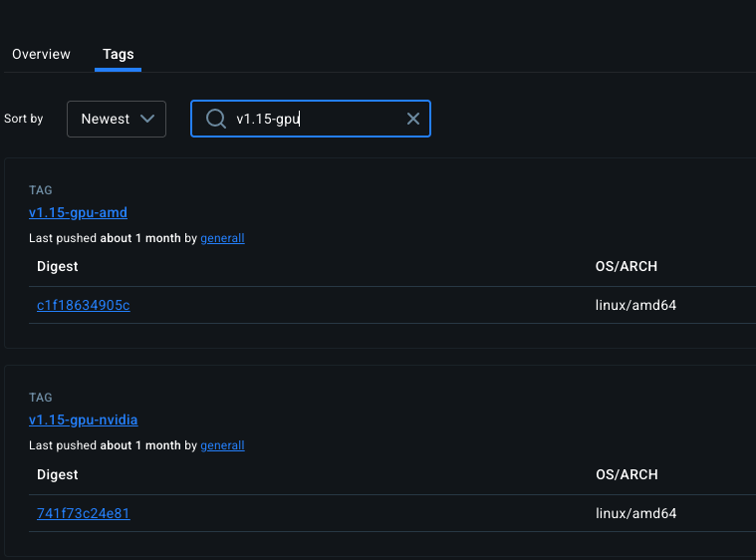Open the v1.15-gpu-nvidia tag link
Screen dimensions: 756x560
click(x=83, y=420)
